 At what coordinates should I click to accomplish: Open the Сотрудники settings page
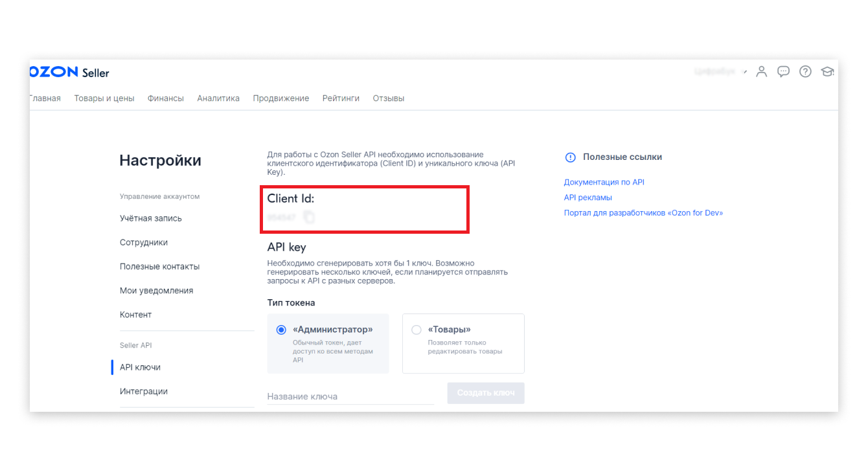coord(144,242)
